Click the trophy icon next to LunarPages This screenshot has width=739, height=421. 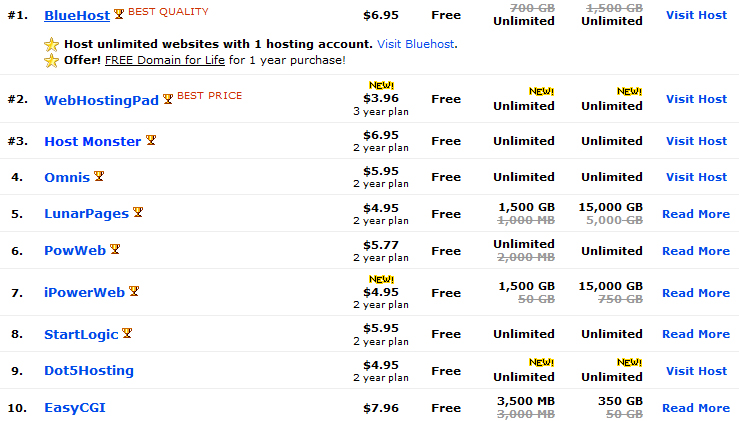click(138, 213)
